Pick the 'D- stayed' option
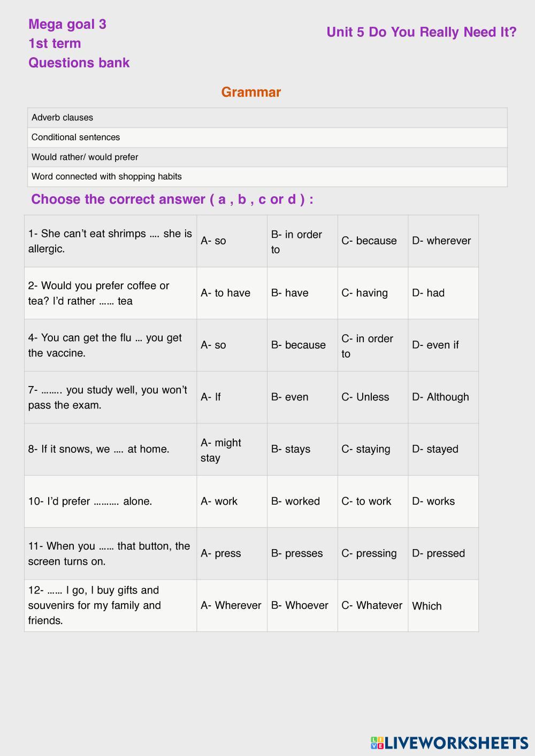The height and width of the screenshot is (756, 535). [435, 449]
